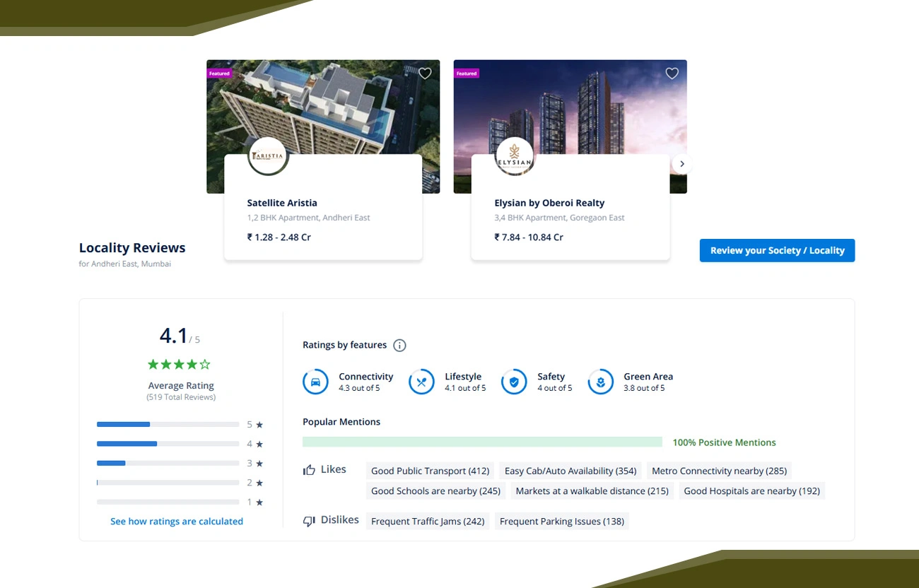Expand the Frequent Traffic Jams mentions chip
Image resolution: width=919 pixels, height=588 pixels.
click(x=427, y=521)
